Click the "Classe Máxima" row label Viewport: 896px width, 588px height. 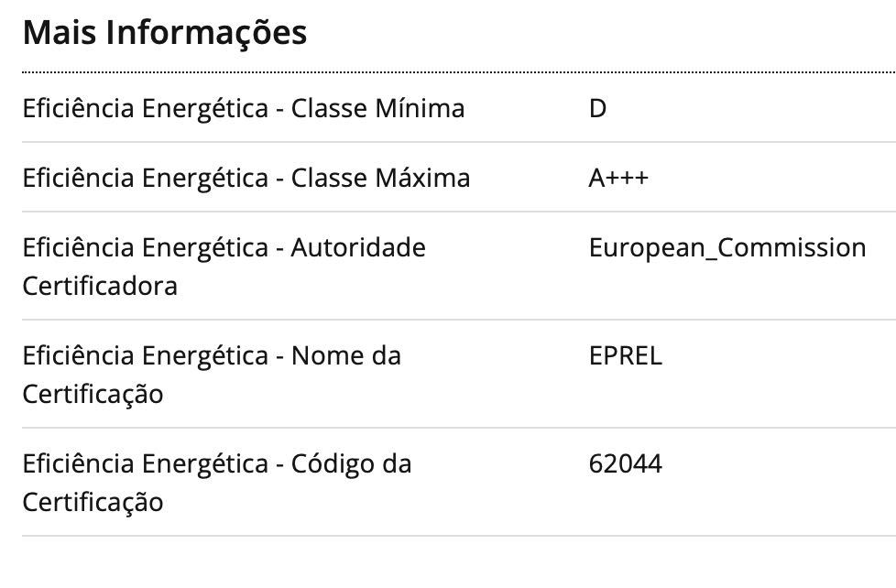[x=380, y=178]
